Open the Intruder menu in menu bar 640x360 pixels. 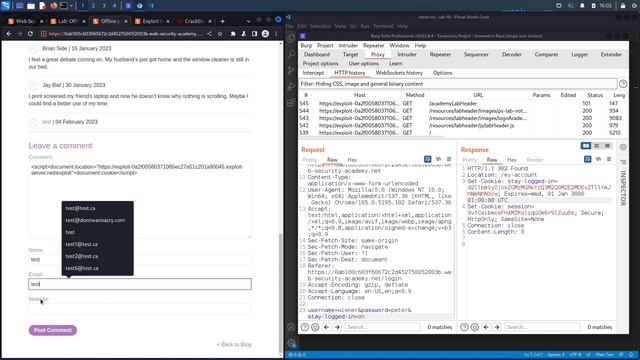(348, 45)
